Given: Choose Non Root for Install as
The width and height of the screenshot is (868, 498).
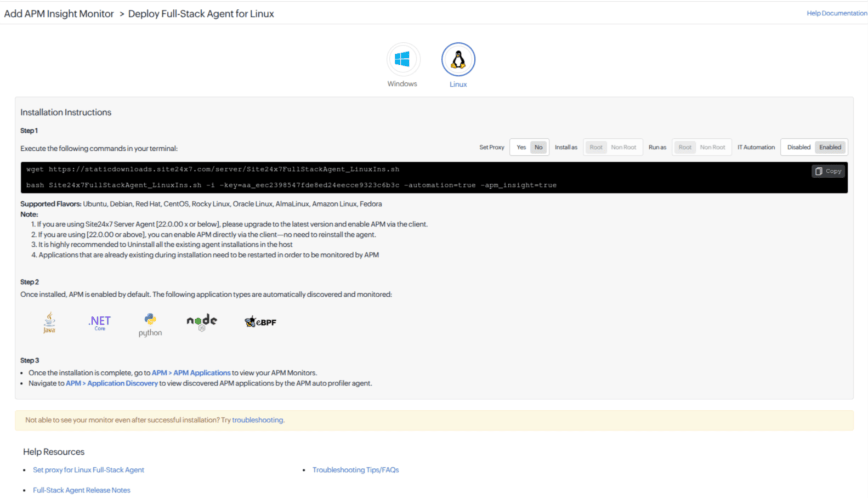Looking at the screenshot, I should [623, 147].
